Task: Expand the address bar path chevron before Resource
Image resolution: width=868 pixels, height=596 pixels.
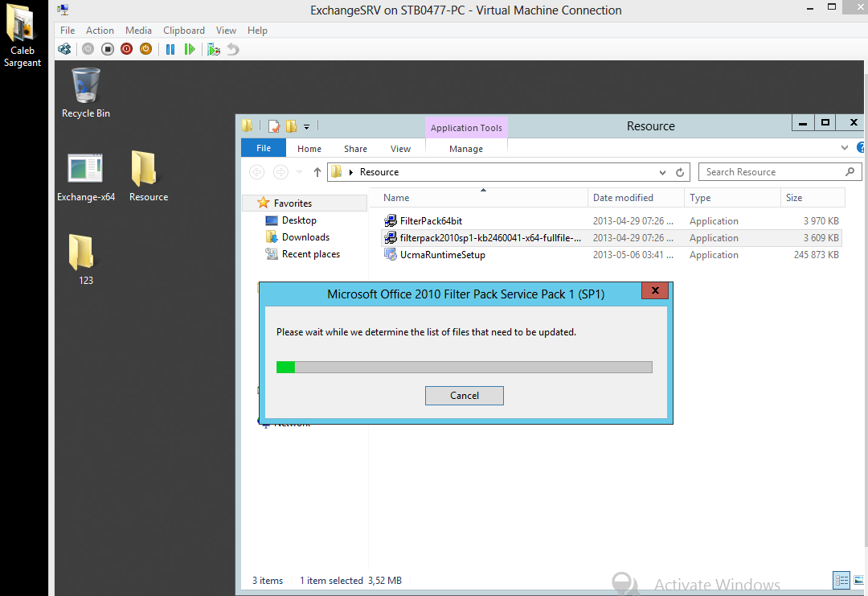Action: [351, 172]
